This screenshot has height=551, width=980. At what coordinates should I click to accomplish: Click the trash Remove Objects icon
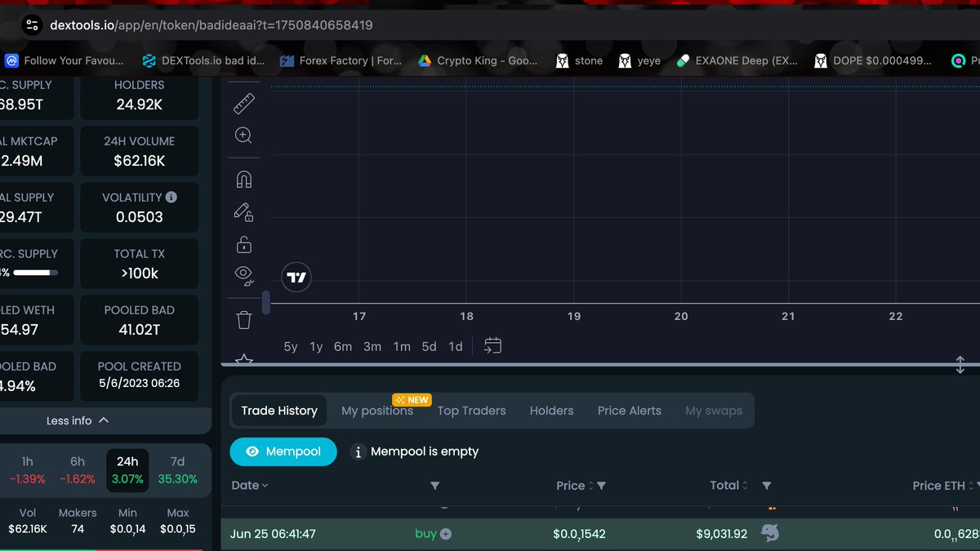pos(243,319)
